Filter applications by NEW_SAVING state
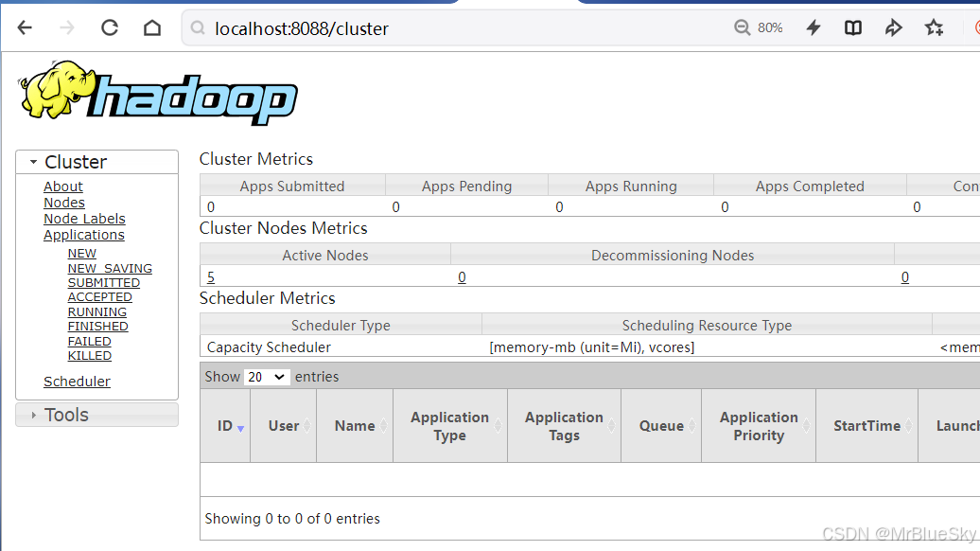980x551 pixels. click(110, 268)
